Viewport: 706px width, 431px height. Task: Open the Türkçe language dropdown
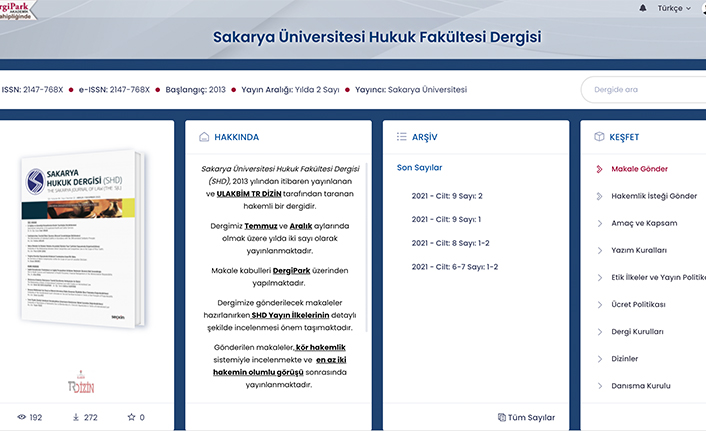[x=674, y=8]
